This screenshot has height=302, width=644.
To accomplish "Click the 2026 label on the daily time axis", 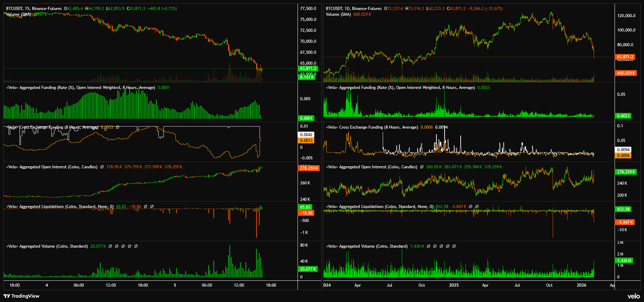I will point(581,285).
